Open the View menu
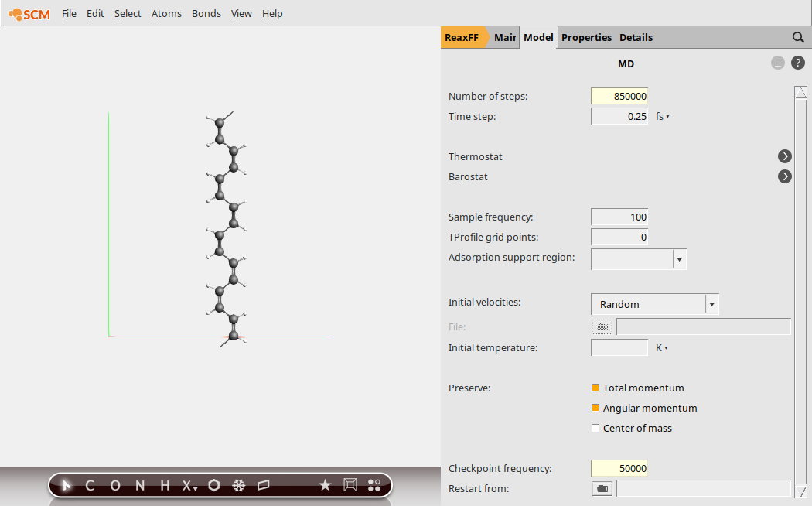The width and height of the screenshot is (812, 506). (241, 14)
